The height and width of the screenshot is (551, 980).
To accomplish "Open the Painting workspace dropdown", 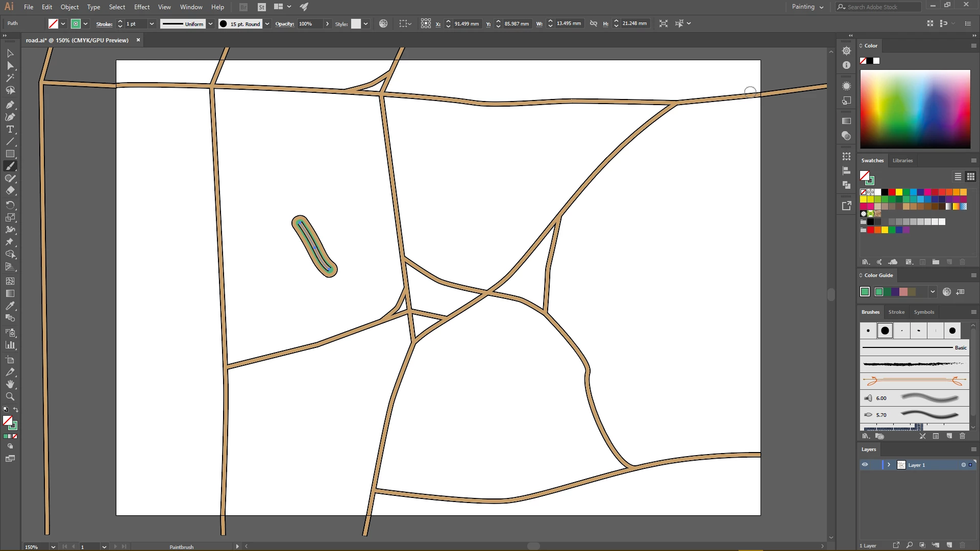I will coord(807,7).
